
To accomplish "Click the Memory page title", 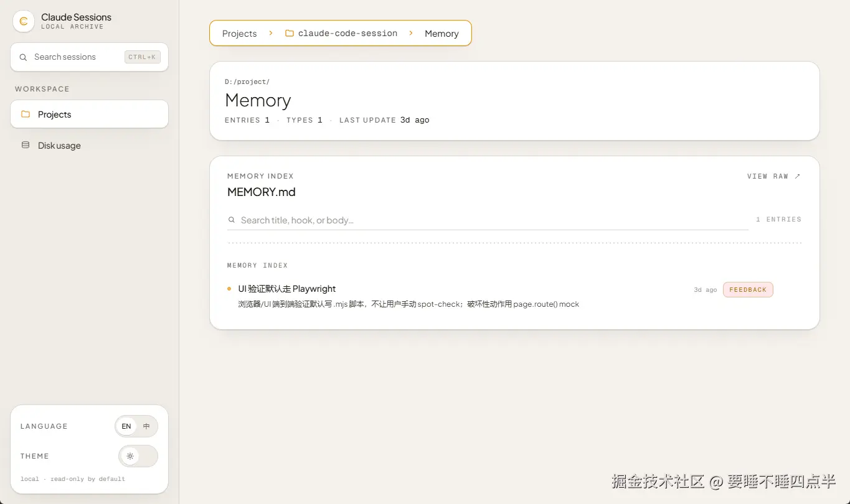I will 258,100.
